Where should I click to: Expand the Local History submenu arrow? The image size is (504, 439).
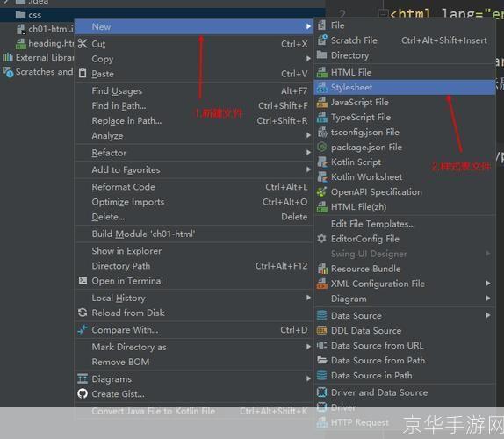pos(308,298)
